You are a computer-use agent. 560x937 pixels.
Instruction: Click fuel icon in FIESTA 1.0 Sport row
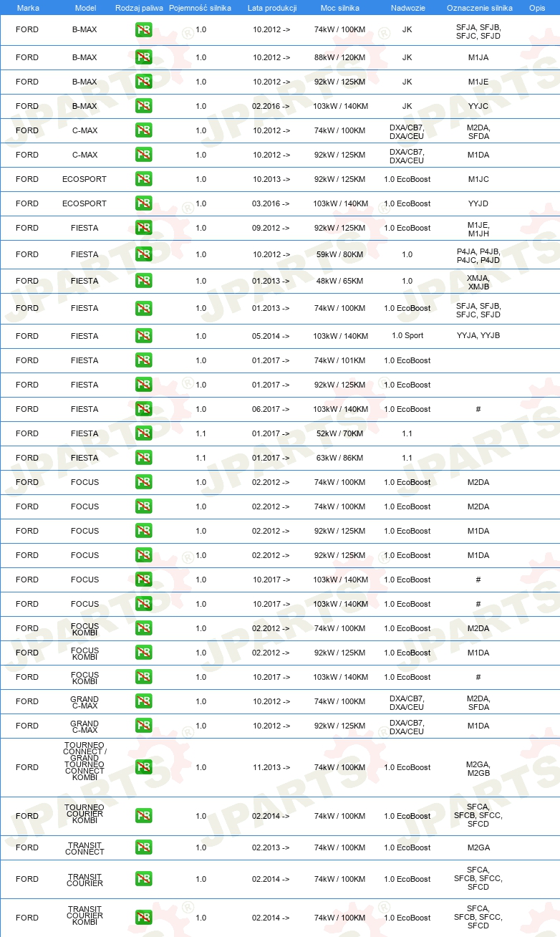point(144,336)
